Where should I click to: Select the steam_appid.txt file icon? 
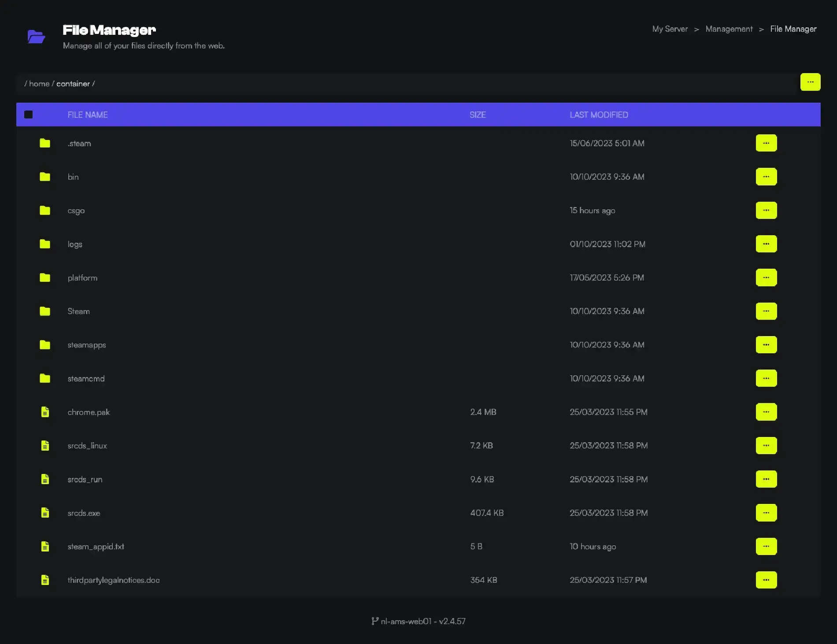coord(45,546)
